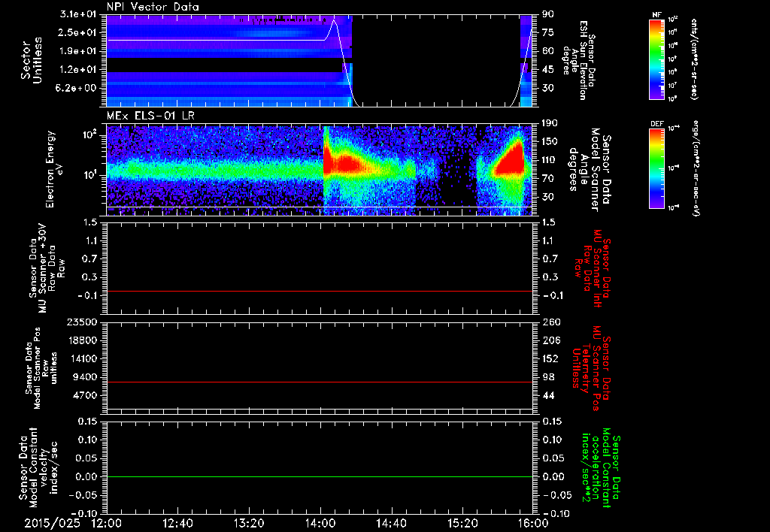The height and width of the screenshot is (532, 770).
Task: Click the 23500 scanner position tick label
Action: [x=81, y=322]
